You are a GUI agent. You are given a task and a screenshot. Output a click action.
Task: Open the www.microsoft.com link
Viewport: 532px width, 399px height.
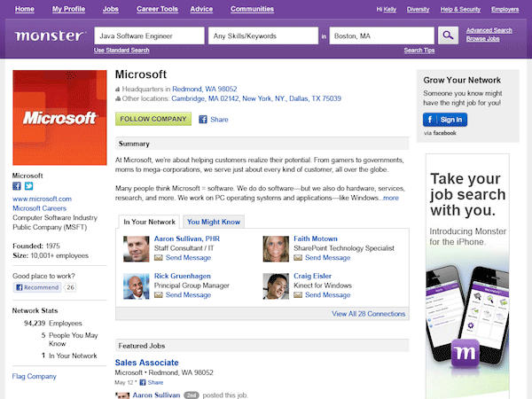coord(42,199)
